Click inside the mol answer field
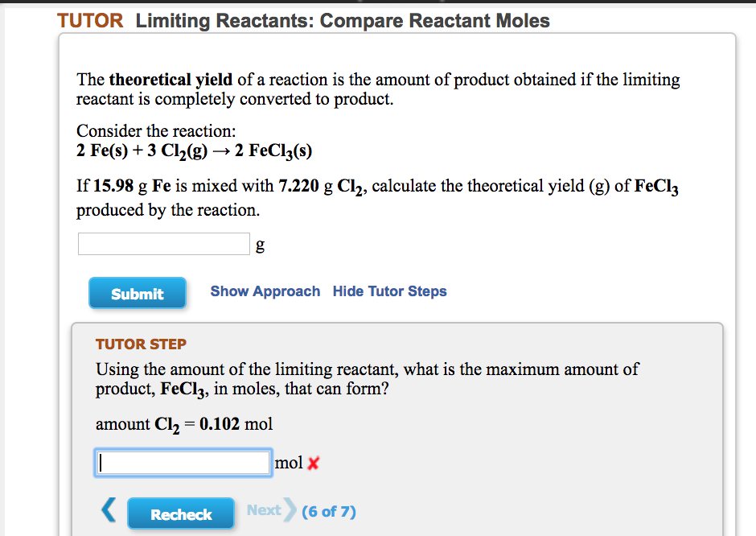This screenshot has height=536, width=756. point(183,462)
